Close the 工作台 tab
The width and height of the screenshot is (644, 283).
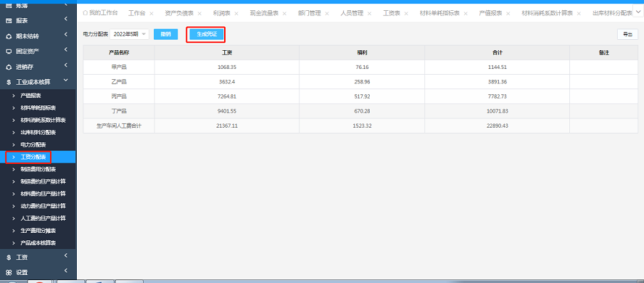coord(152,14)
